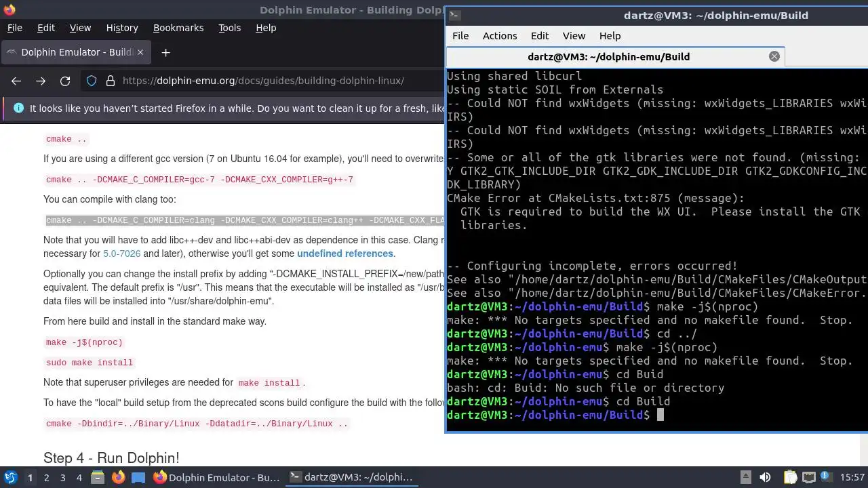Open the Firefox Bookmarks menu
The image size is (868, 488).
click(178, 28)
